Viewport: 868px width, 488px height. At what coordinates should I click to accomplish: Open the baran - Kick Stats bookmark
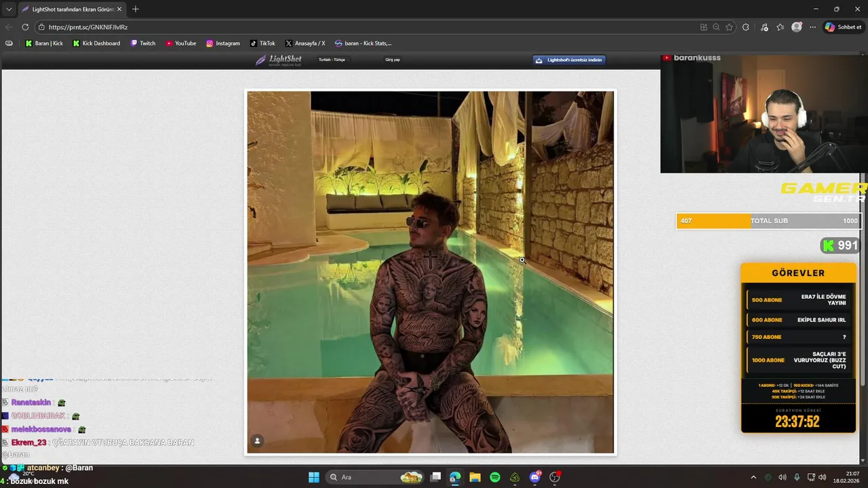click(363, 43)
